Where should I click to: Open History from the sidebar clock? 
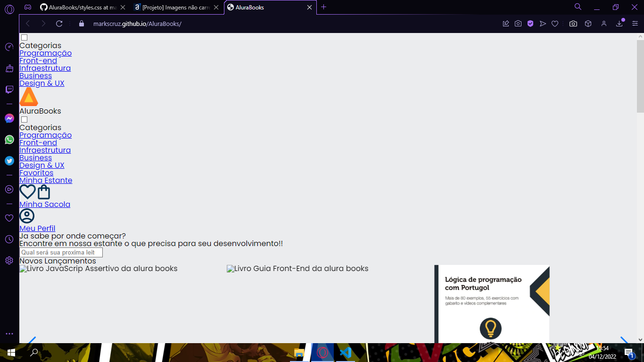[9, 239]
